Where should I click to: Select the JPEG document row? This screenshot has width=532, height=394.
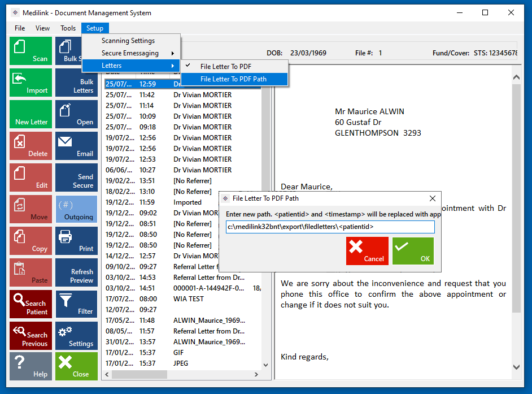click(182, 363)
